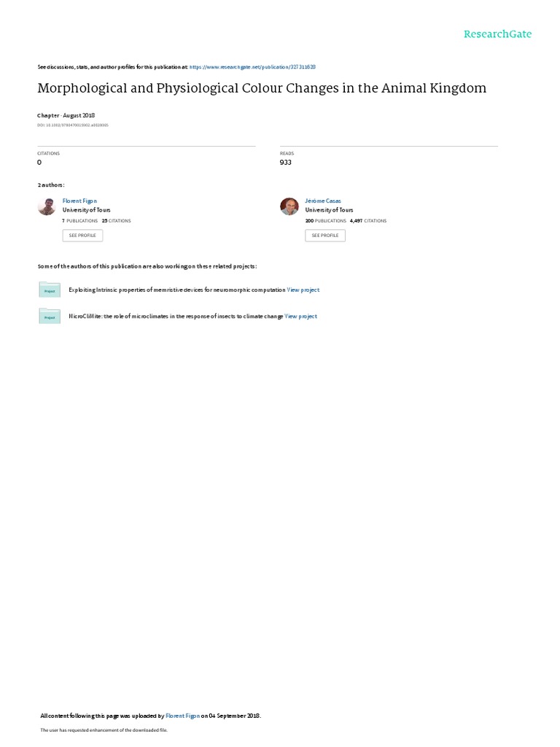The image size is (560, 747).
Task: Open View project link for memristive devices
Action: coord(303,290)
